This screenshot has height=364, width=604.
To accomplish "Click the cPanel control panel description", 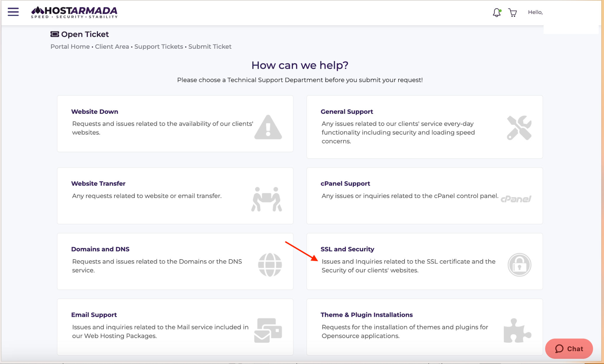I will tap(410, 196).
